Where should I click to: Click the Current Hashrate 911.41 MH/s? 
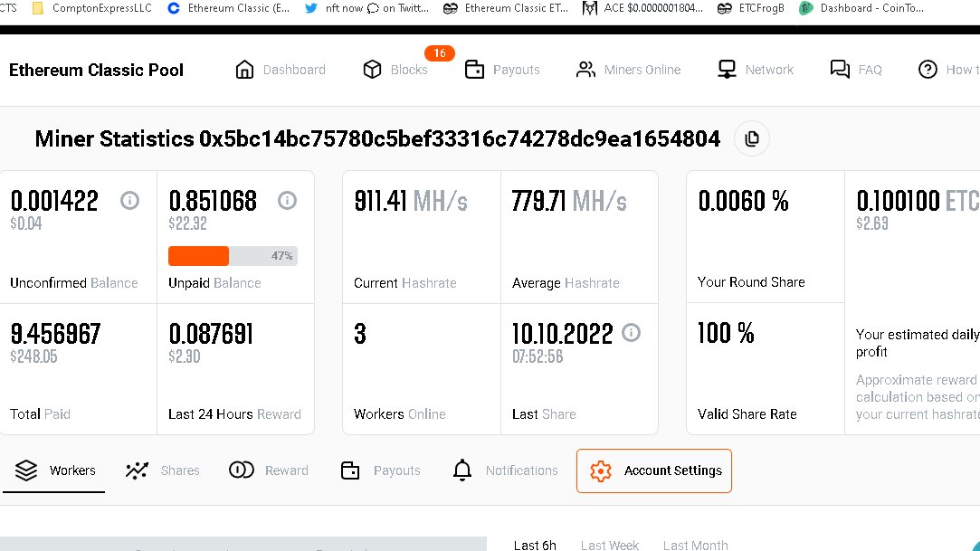coord(411,201)
